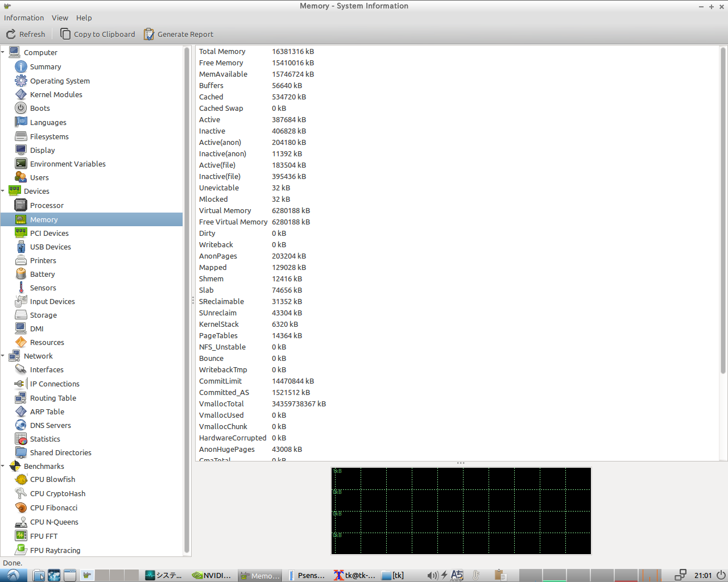Open the Kernel Modules icon entry
728x582 pixels.
(21, 94)
